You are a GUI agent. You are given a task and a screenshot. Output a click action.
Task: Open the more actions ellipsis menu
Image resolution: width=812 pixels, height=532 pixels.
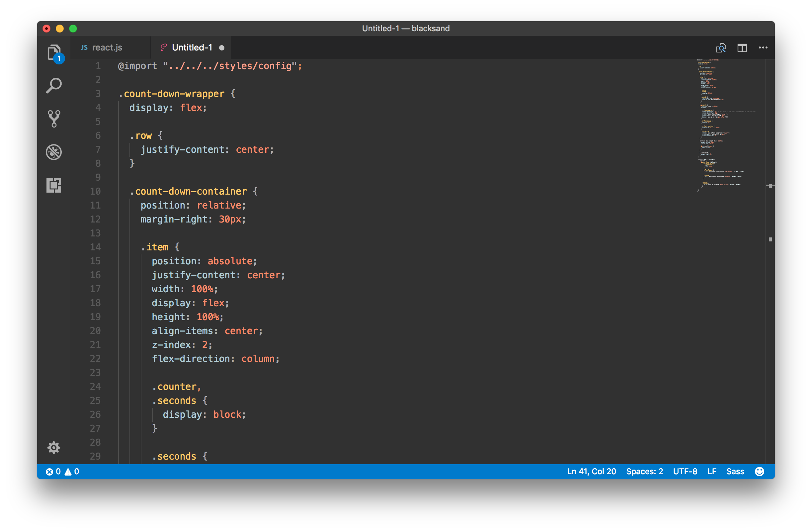pos(763,48)
